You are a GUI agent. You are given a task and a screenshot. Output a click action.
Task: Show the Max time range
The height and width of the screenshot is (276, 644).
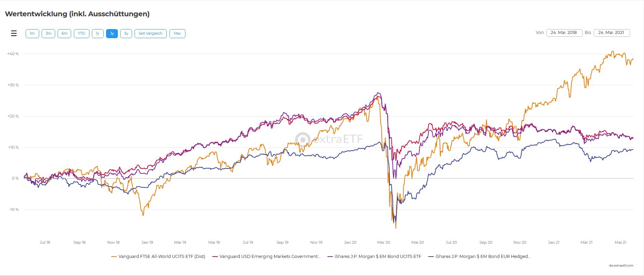177,33
